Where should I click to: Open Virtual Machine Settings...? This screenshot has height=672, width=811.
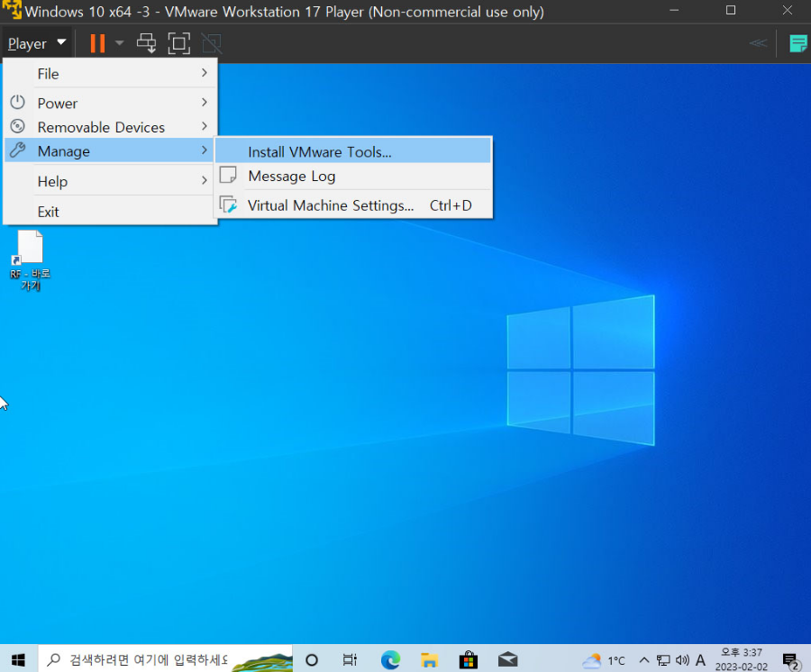click(x=353, y=205)
